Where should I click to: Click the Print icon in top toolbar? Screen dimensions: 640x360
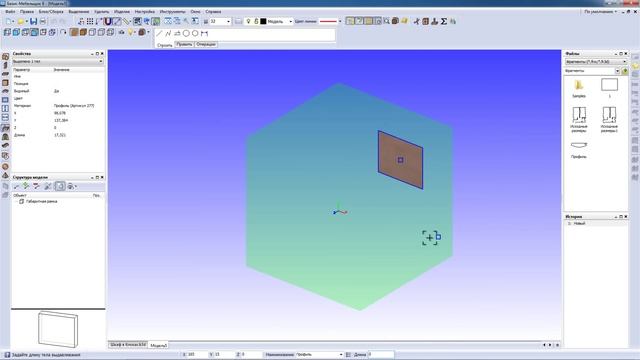pyautogui.click(x=42, y=21)
